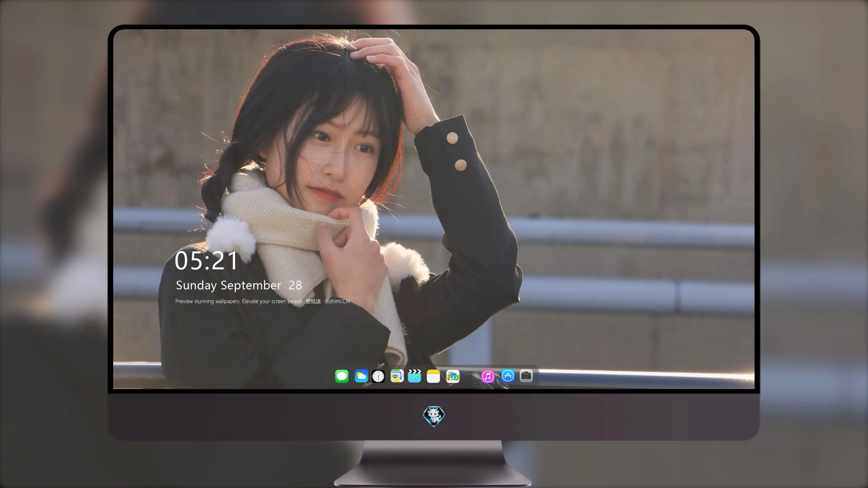Launch the Videos clapperboard app
Image resolution: width=868 pixels, height=488 pixels.
(415, 376)
